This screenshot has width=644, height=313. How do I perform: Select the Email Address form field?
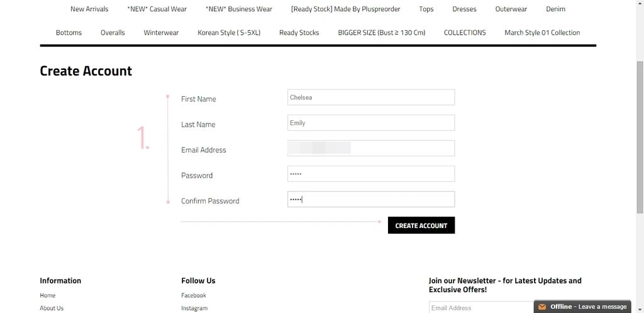(x=371, y=149)
